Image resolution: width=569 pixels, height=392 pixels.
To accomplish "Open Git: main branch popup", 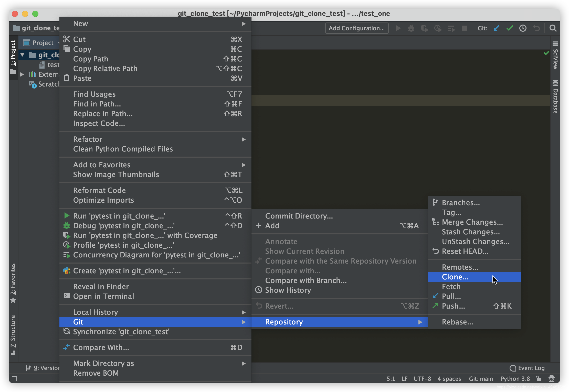I will [481, 379].
